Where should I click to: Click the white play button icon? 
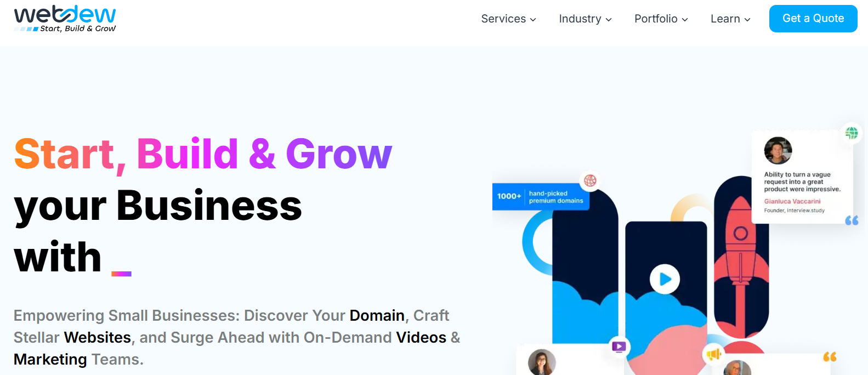pyautogui.click(x=665, y=279)
